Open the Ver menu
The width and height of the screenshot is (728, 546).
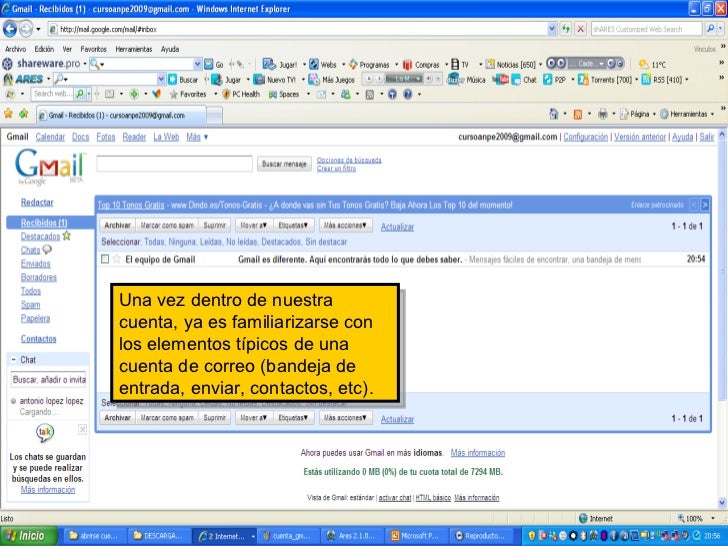click(x=67, y=49)
